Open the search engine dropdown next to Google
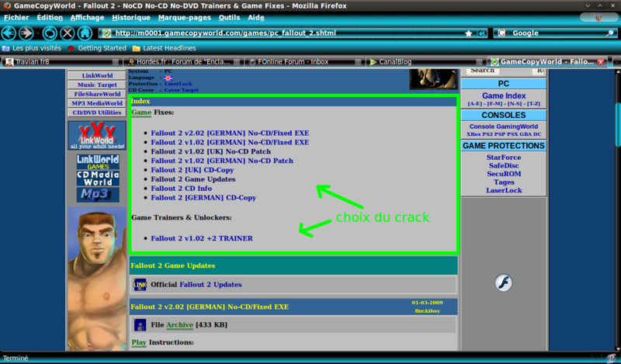Viewport: 621px width, 364px height. [503, 33]
